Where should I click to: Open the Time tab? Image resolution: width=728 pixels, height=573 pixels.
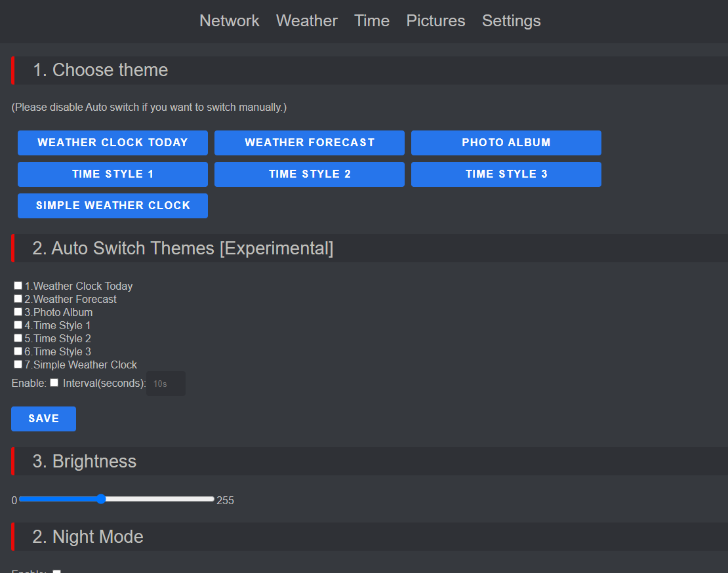372,21
